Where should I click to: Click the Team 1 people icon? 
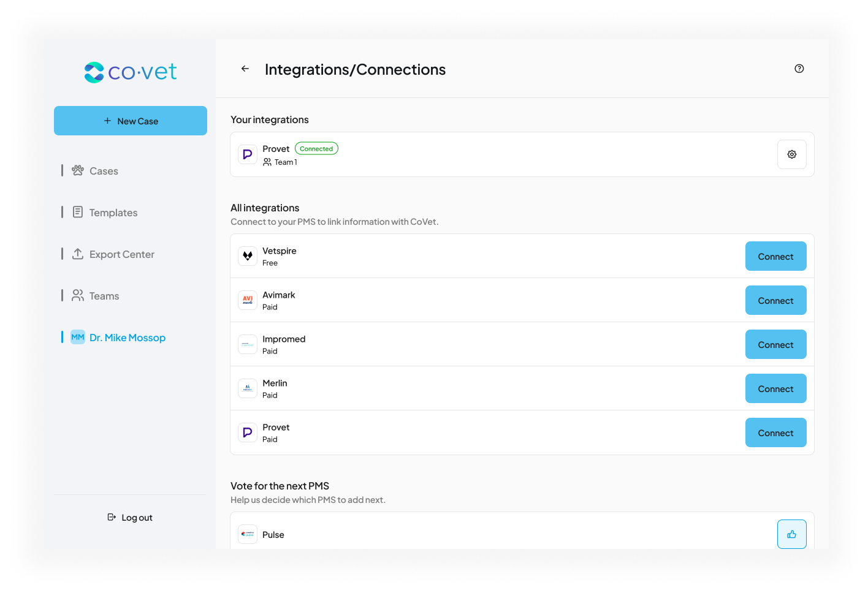pos(267,162)
